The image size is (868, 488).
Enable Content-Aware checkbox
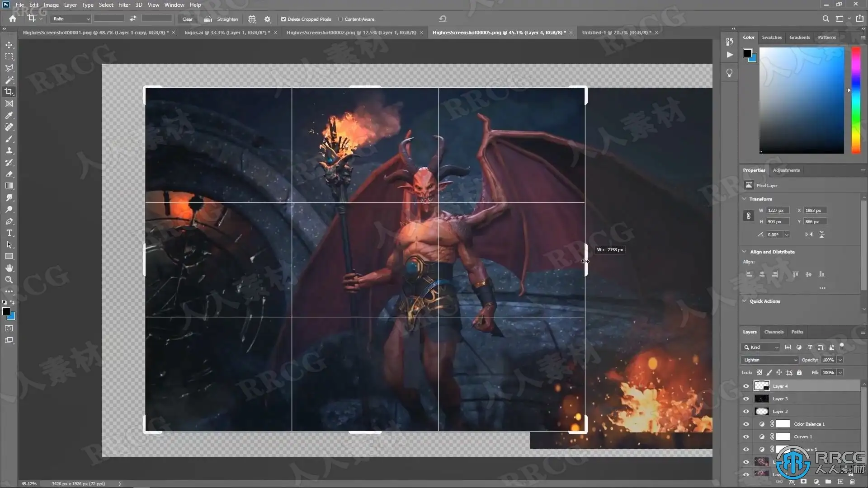coord(340,19)
